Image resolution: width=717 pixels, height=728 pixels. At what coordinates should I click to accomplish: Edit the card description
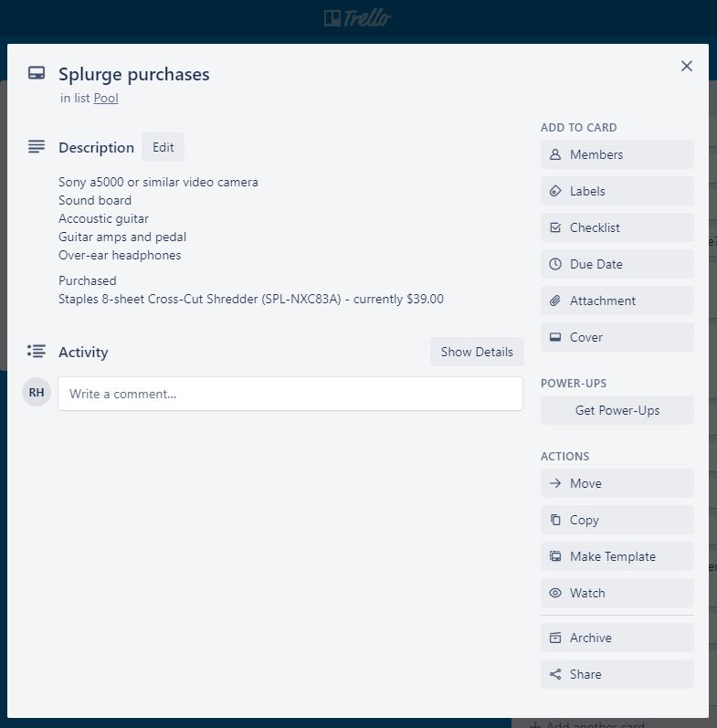[163, 147]
